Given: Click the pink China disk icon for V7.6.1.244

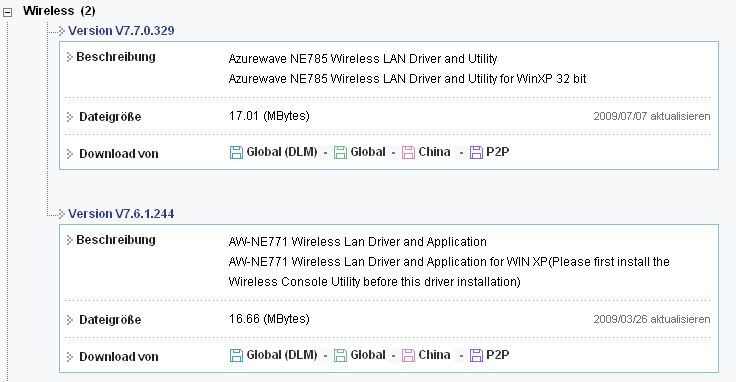Looking at the screenshot, I should coord(408,356).
